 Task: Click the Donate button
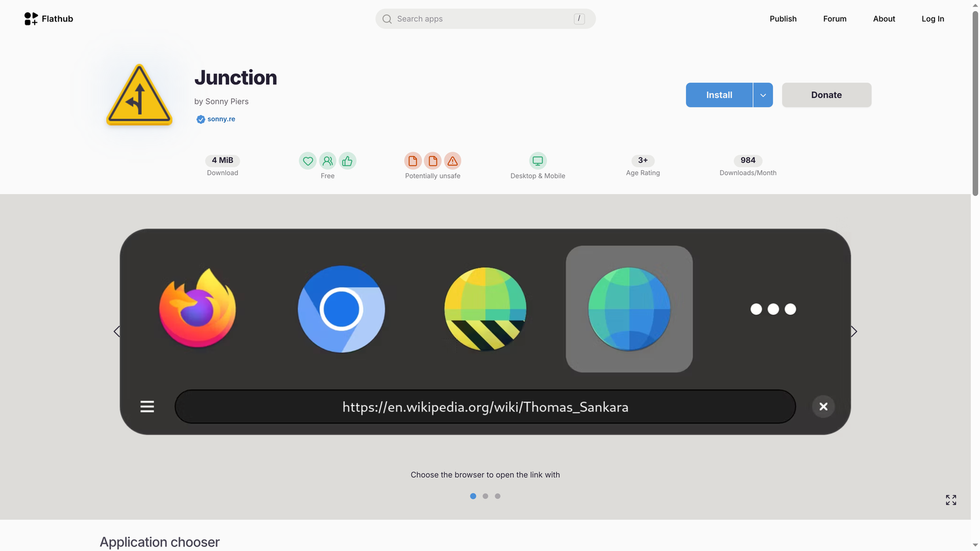(826, 95)
